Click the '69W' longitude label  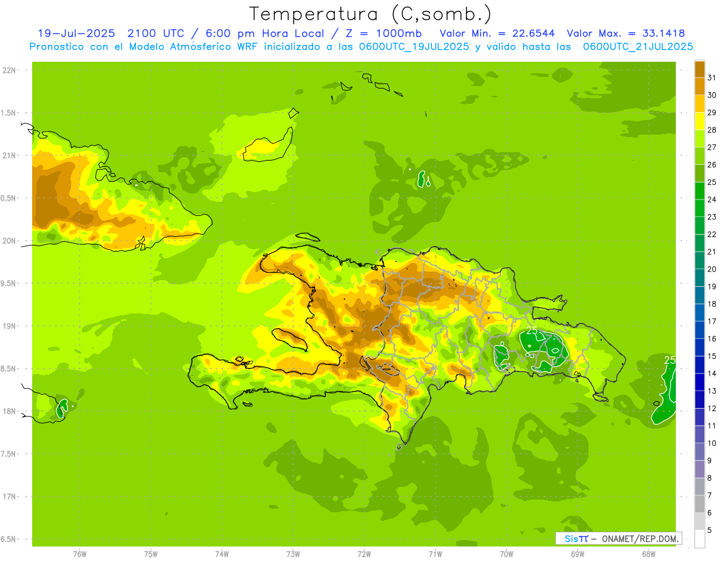coord(578,554)
